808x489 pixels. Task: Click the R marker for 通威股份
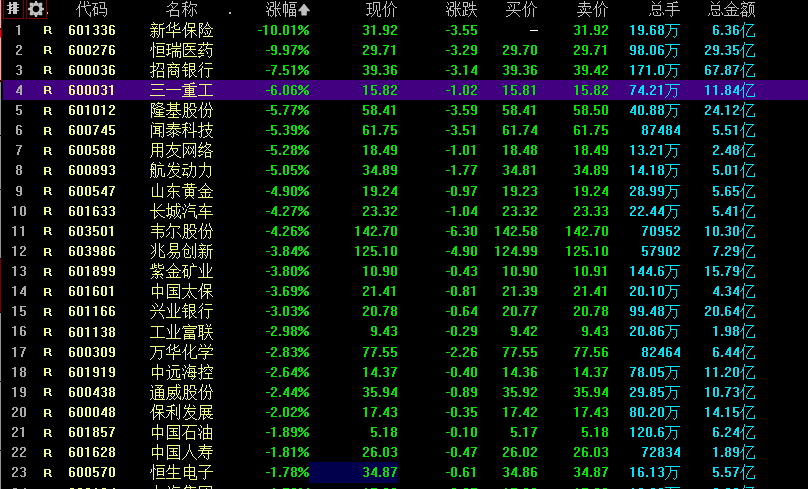pos(48,393)
